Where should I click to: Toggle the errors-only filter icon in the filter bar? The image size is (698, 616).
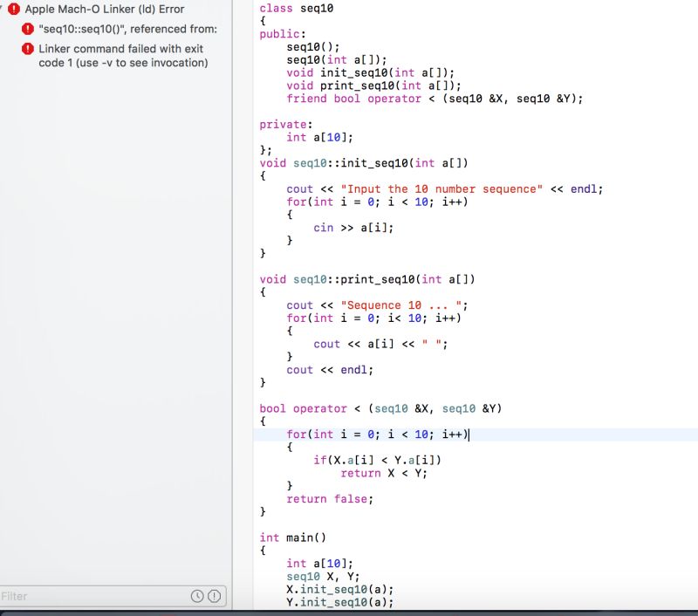pos(212,596)
